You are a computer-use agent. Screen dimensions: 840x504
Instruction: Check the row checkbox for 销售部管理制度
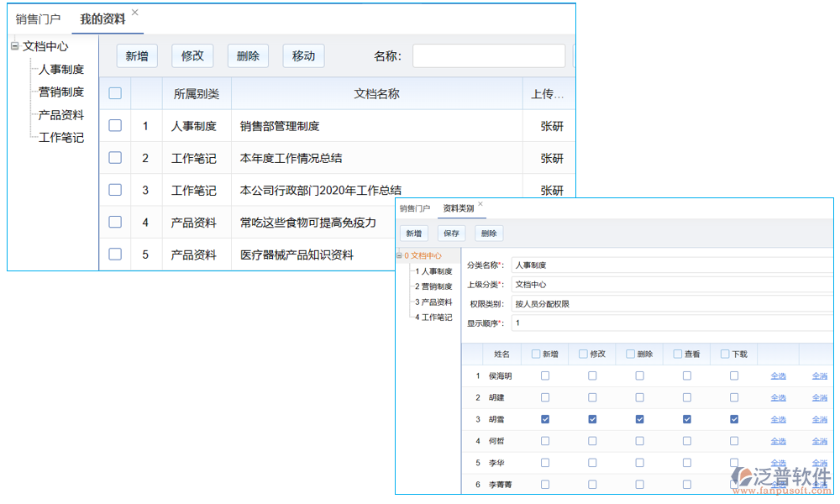point(114,125)
